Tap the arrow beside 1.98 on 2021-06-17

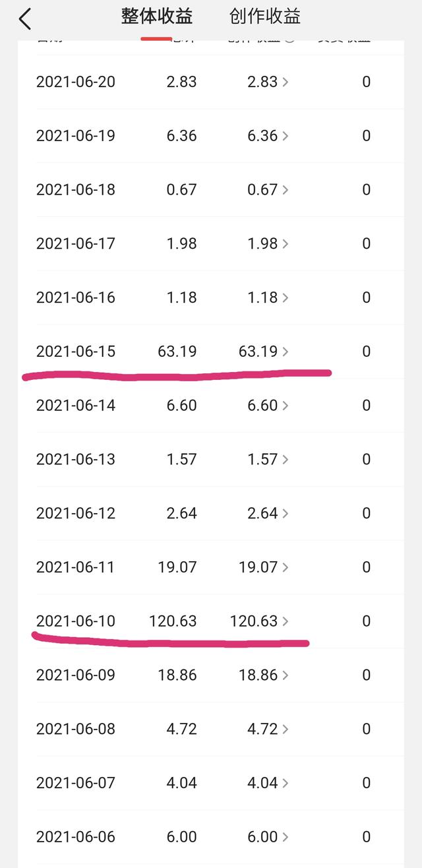tap(285, 244)
